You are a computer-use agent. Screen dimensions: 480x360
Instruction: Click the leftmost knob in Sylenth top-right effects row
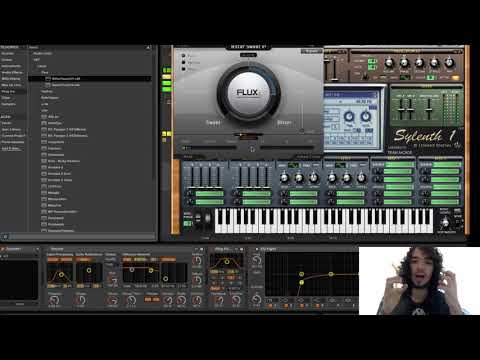(389, 63)
